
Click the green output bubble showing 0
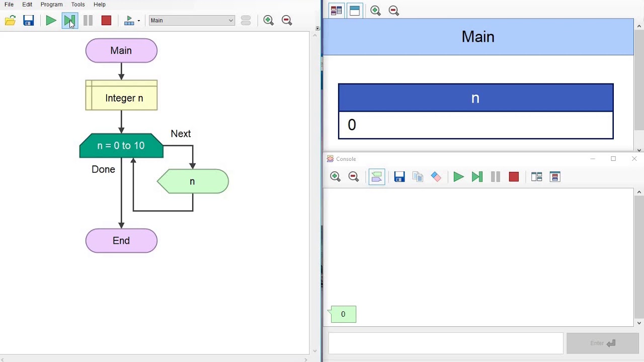coord(343,314)
